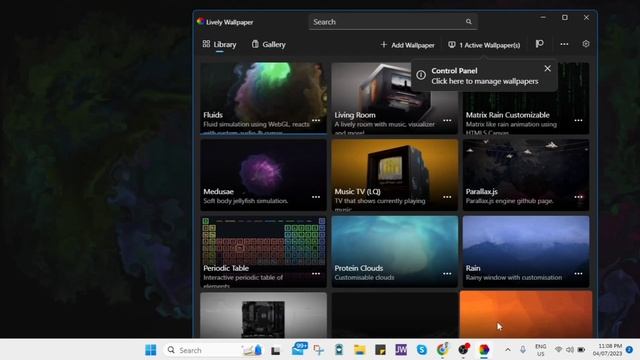Select the Periodic Table wallpaper

[263, 251]
